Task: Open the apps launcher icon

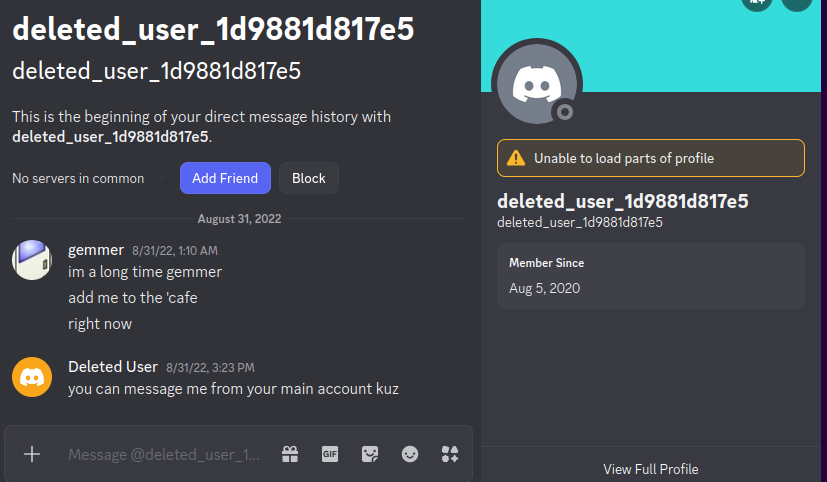Action: (x=450, y=454)
